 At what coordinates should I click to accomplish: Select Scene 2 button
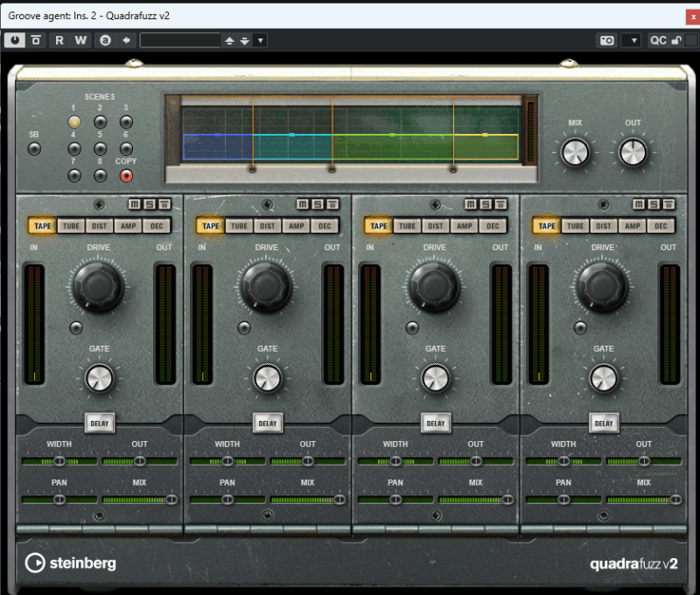click(x=100, y=122)
